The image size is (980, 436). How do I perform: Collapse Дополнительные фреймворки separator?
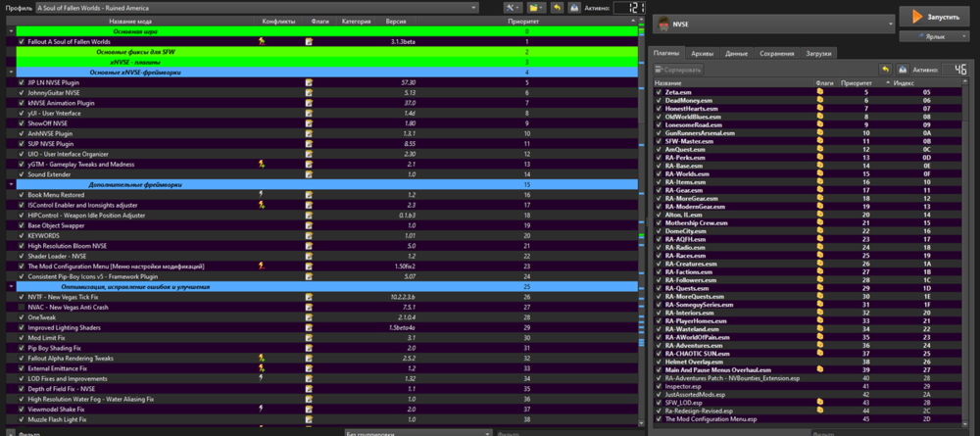[11, 185]
